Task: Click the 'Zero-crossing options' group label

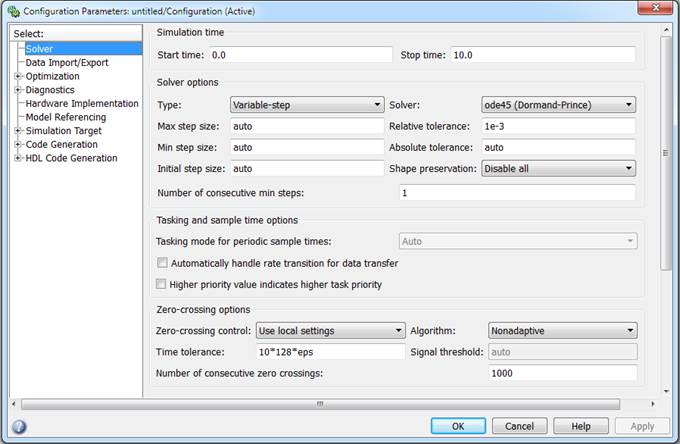Action: pyautogui.click(x=203, y=310)
